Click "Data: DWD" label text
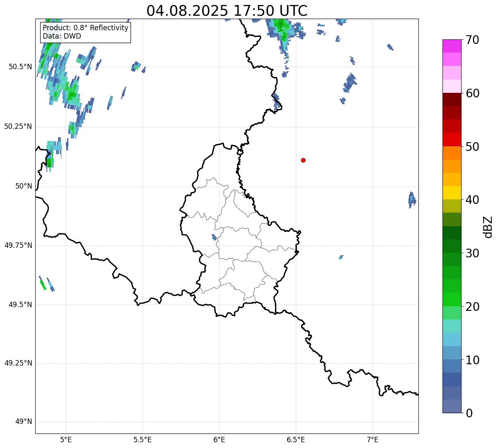Image resolution: width=498 pixels, height=448 pixels. tap(62, 36)
